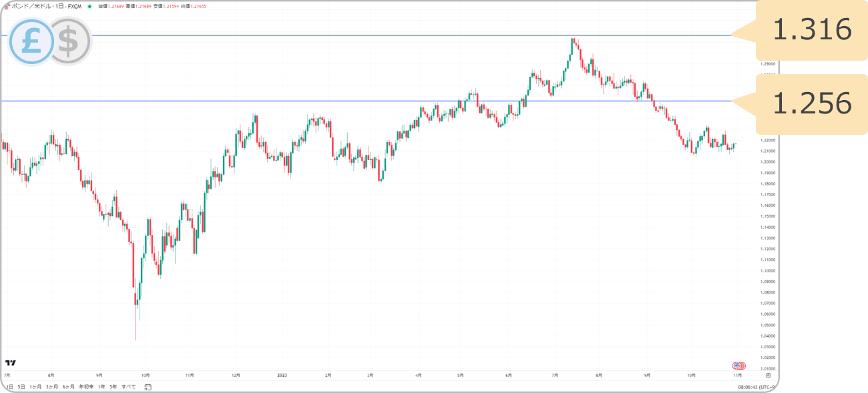The height and width of the screenshot is (393, 868).
Task: Open timezone menu showing 08:06:43 (UTC+9)
Action: pyautogui.click(x=756, y=387)
